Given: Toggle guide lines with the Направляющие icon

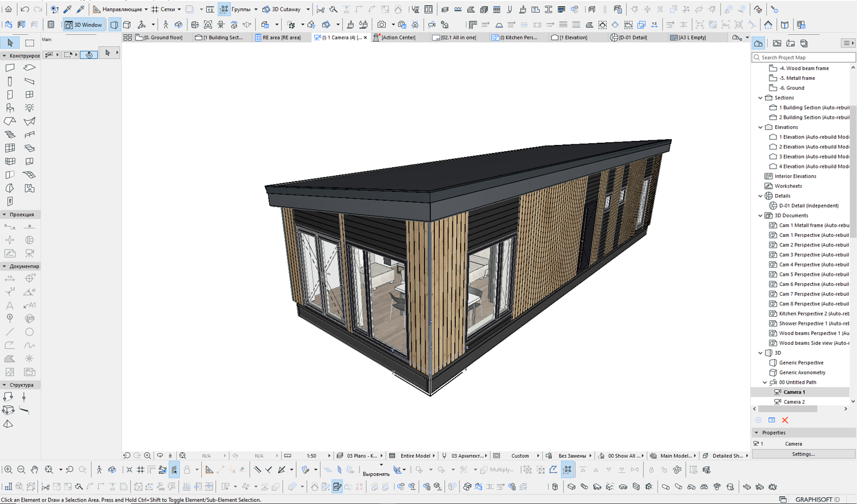Looking at the screenshot, I should click(97, 9).
